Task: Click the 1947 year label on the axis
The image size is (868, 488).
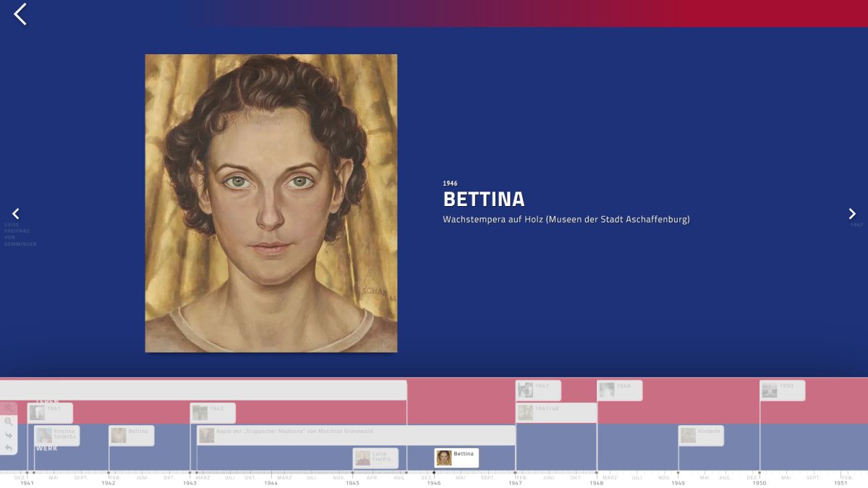Action: pos(515,483)
